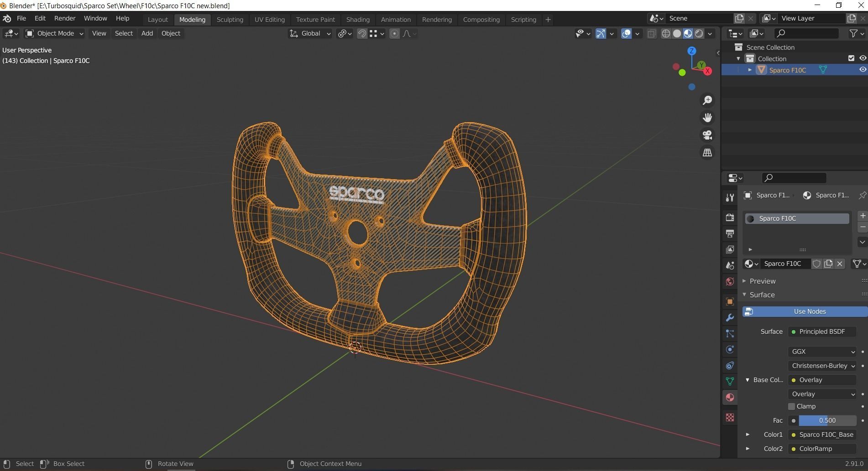Screen dimensions: 868x471
Task: Open the Texture properties checker tab
Action: tap(730, 417)
